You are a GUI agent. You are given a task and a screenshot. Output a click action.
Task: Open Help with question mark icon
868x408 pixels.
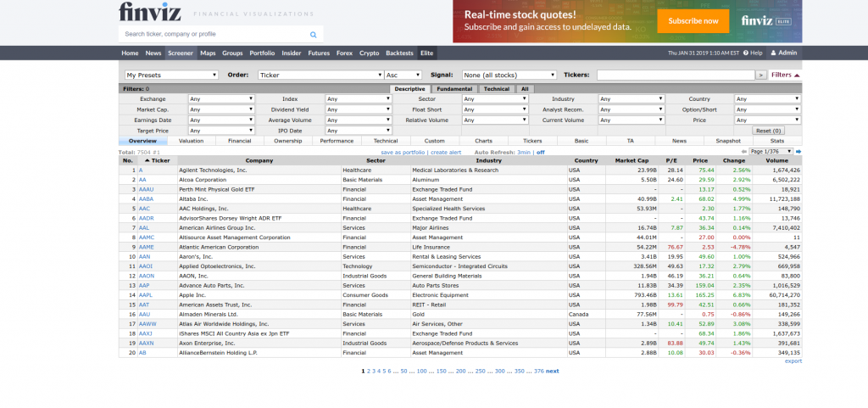(x=753, y=53)
